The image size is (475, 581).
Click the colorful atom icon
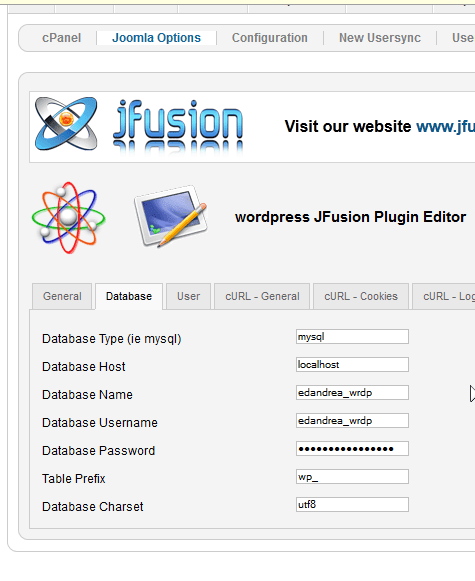pos(69,218)
